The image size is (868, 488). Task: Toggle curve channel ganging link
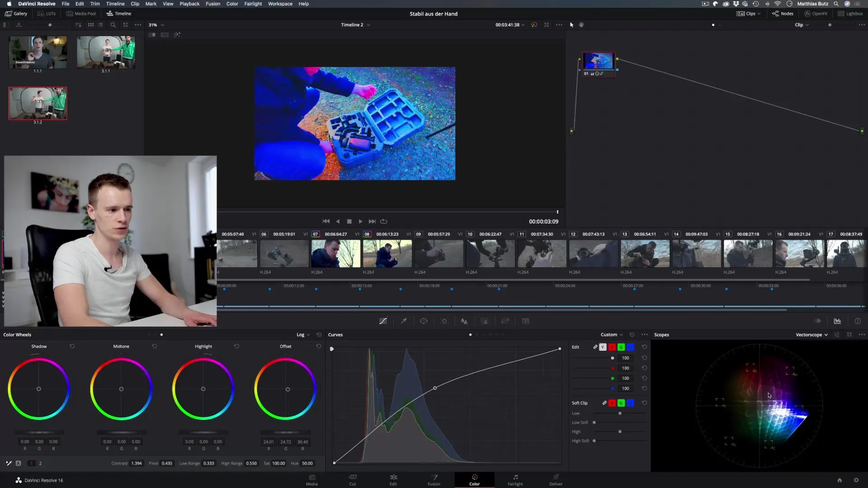(595, 347)
